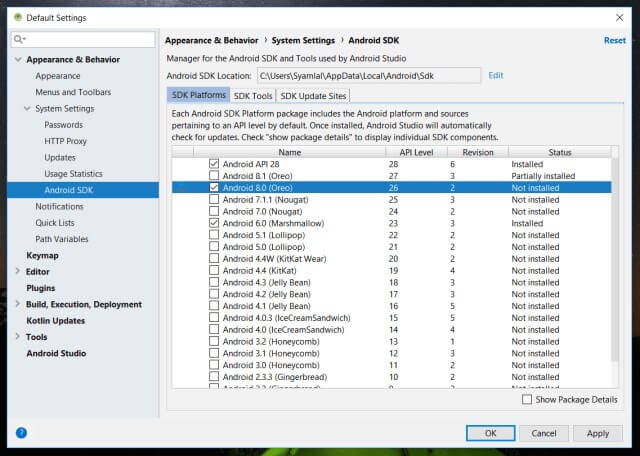Viewport: 640px width, 456px height.
Task: Click the help question mark icon
Action: point(21,433)
